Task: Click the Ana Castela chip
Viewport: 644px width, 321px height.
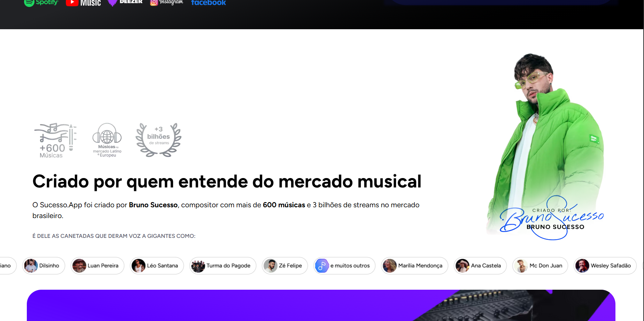Action: (x=480, y=266)
